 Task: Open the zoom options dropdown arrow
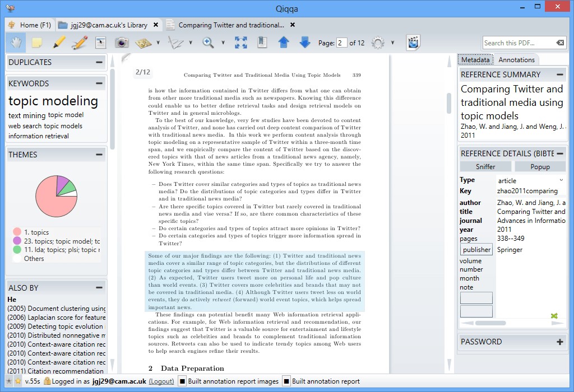[223, 43]
